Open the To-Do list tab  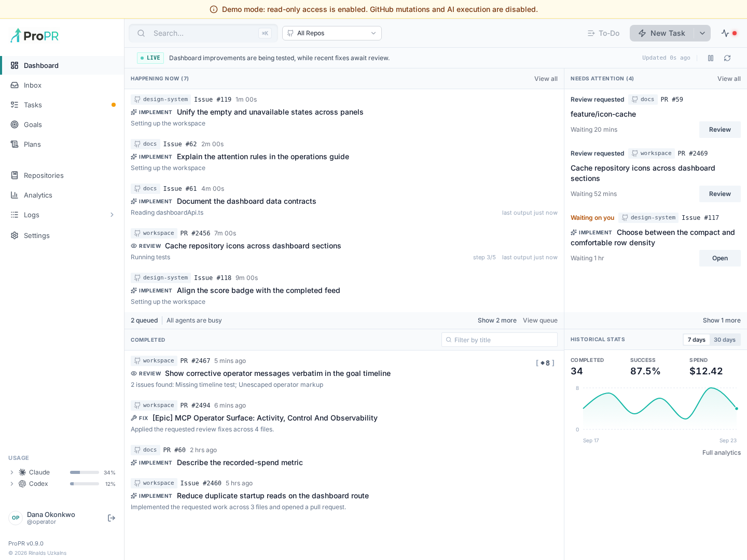[x=603, y=33]
